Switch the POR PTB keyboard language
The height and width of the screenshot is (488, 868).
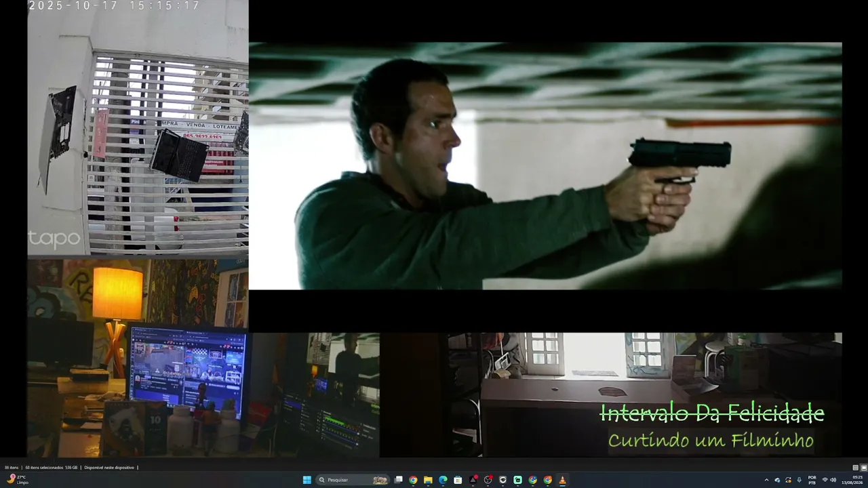(x=812, y=480)
